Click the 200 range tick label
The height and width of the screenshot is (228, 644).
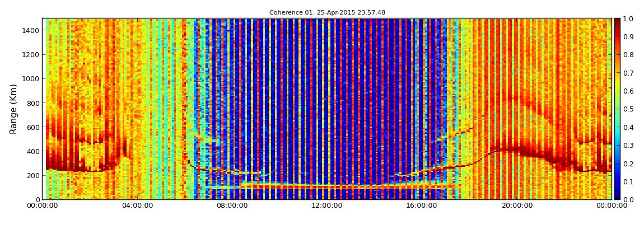point(33,176)
